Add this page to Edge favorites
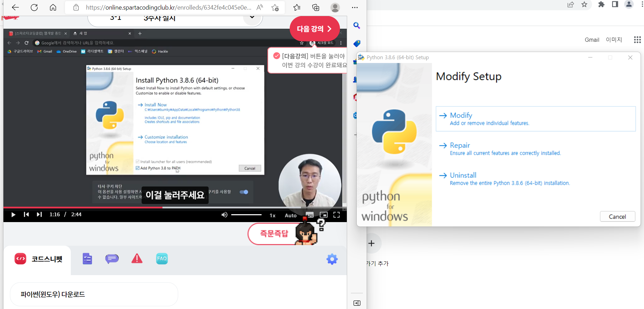The width and height of the screenshot is (644, 309). tap(275, 7)
